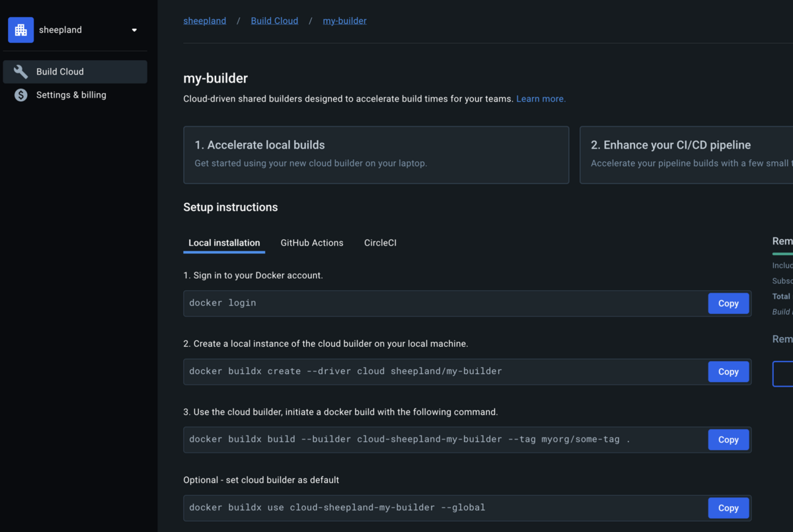Copy the docker buildx create command
793x532 pixels.
[x=728, y=372]
